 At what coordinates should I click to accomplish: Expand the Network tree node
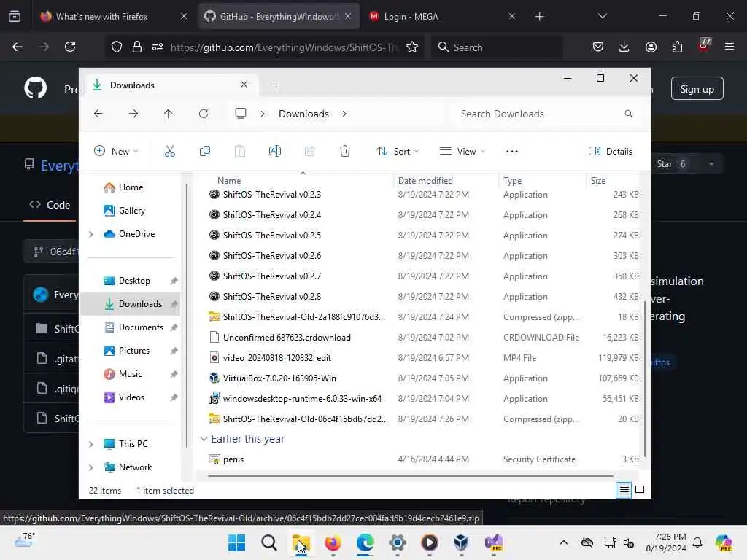coord(91,467)
